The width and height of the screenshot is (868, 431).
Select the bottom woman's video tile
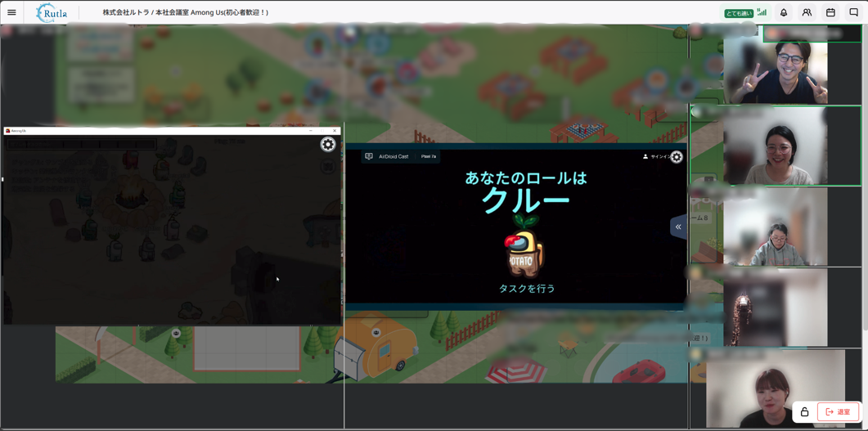[775, 389]
